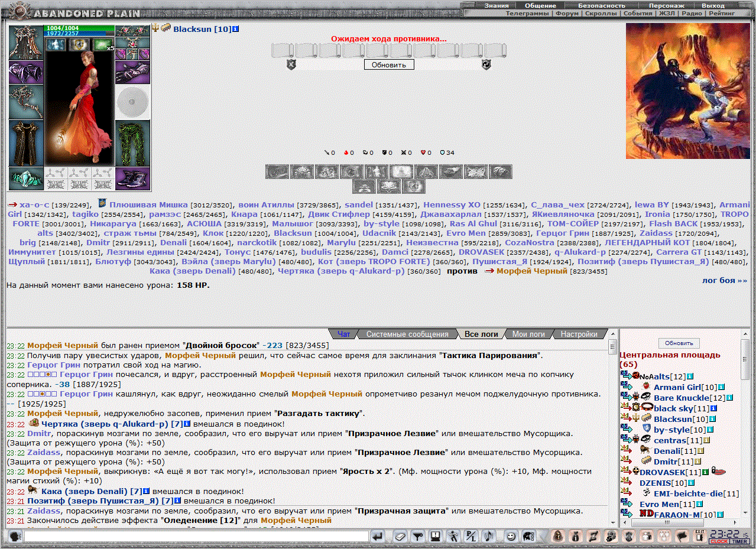Click the necklace equipment slot
The image size is (756, 549).
point(133,43)
